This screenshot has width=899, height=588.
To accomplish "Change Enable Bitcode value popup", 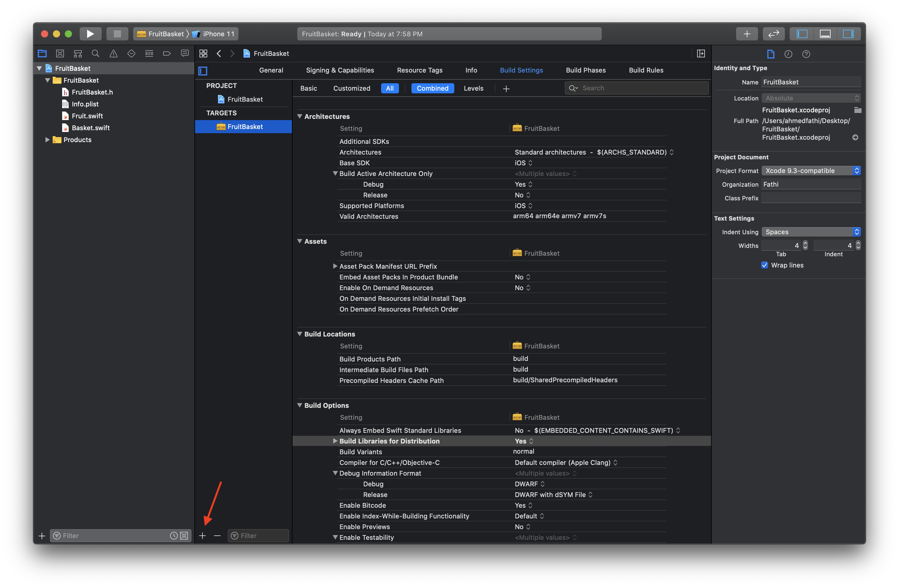I will [x=524, y=505].
